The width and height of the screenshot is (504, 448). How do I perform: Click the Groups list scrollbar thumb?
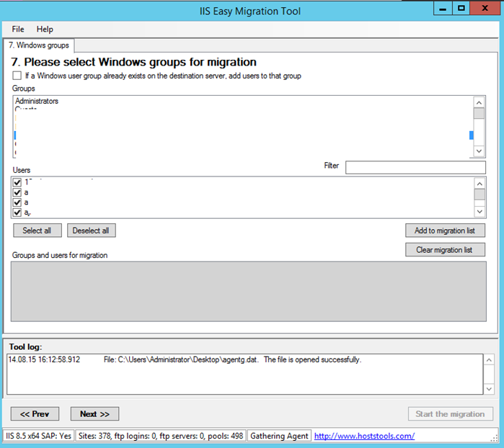coord(479,113)
